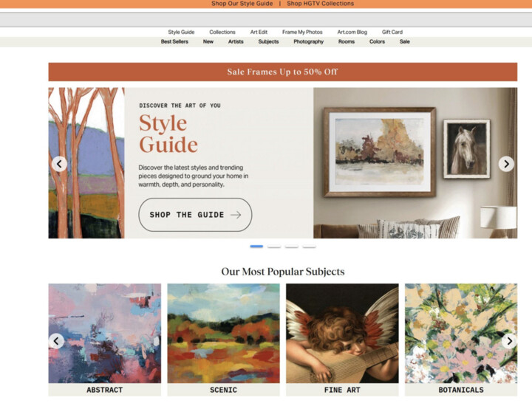Open the Best Sellers menu item
Screen dimensions: 532x406
[x=174, y=41]
